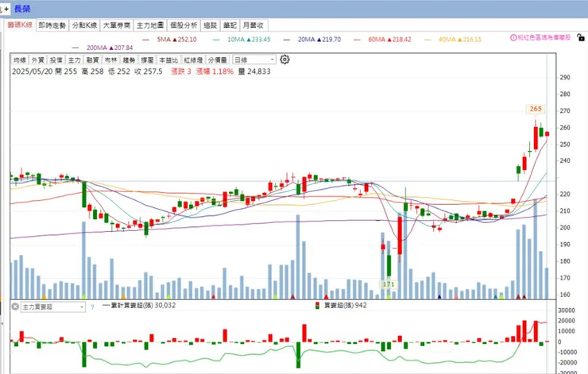The height and width of the screenshot is (374, 588).
Task: Click the 20MA 219.70 legend entry
Action: [x=312, y=40]
